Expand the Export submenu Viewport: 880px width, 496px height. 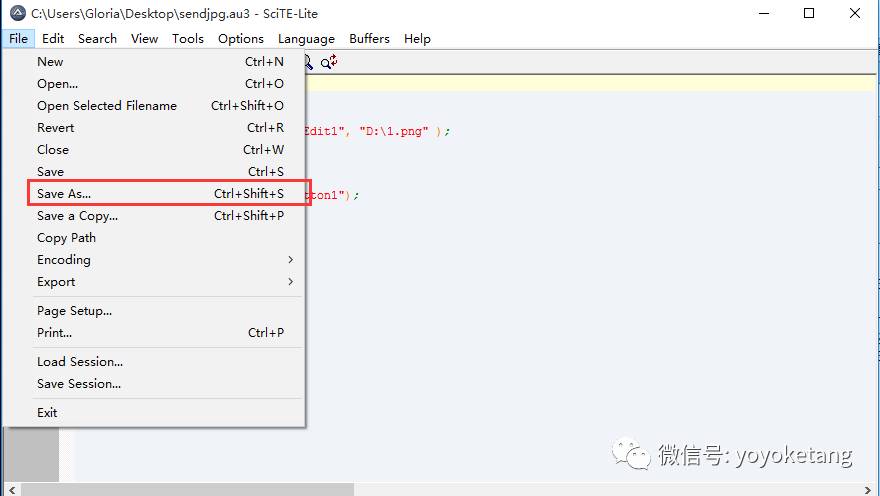[154, 282]
